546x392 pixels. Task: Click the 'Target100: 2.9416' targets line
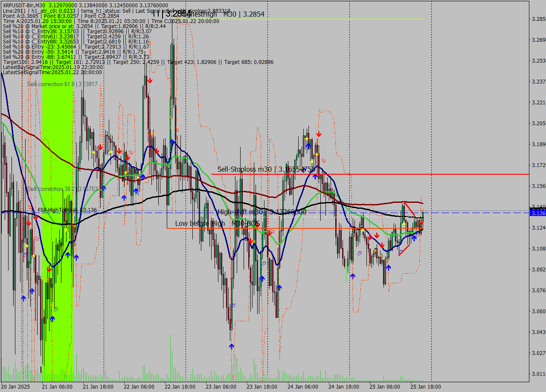138,62
